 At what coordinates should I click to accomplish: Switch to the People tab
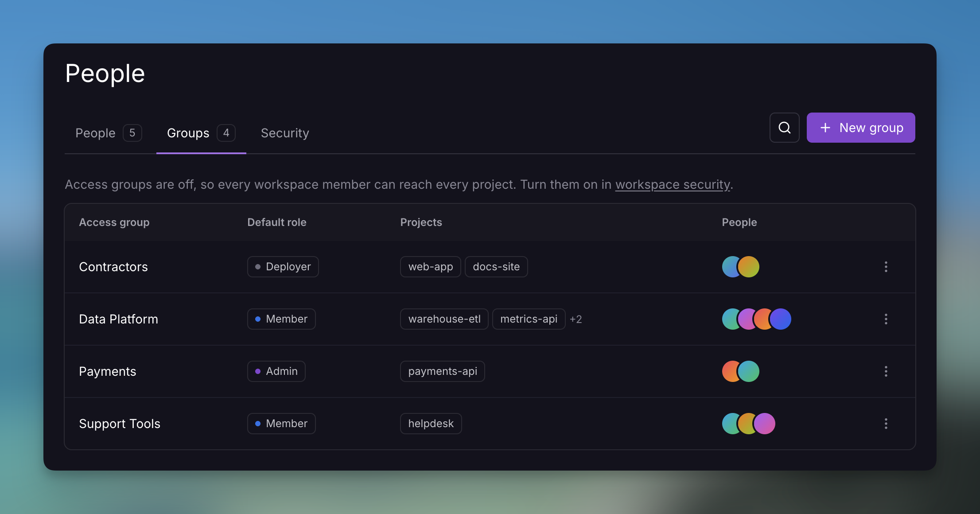pos(109,133)
